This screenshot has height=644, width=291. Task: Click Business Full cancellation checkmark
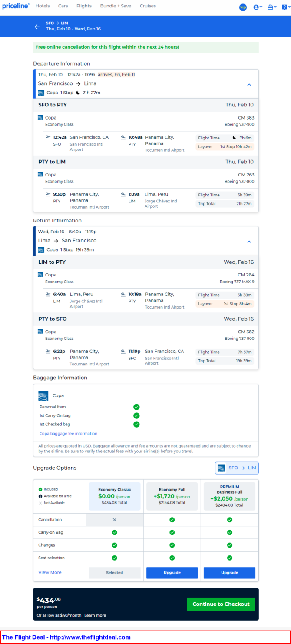coord(229,520)
